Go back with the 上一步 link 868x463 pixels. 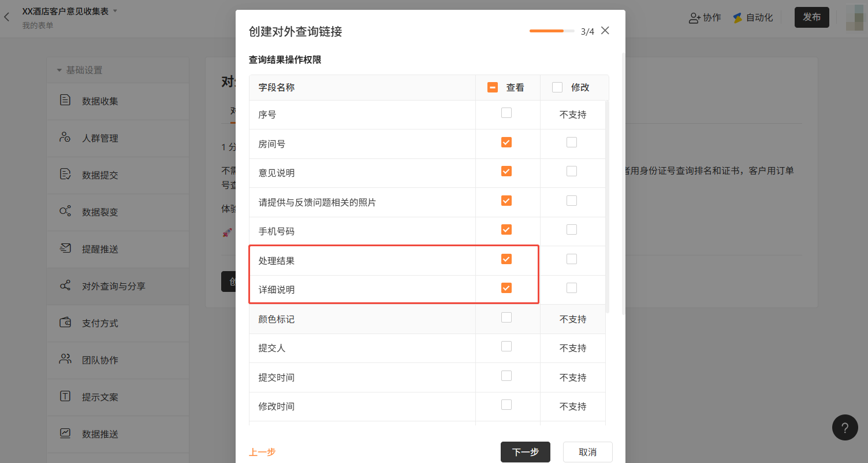coord(262,452)
